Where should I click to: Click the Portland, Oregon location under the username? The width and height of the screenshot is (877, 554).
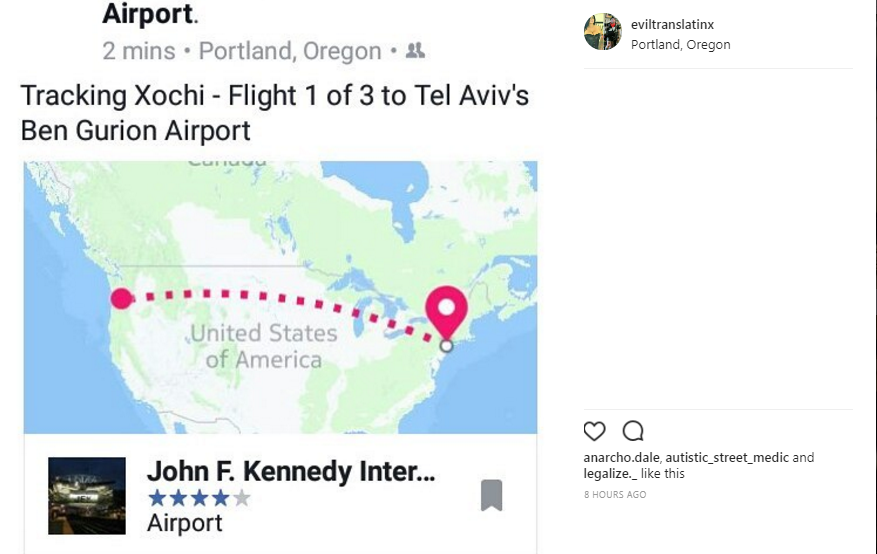point(680,45)
